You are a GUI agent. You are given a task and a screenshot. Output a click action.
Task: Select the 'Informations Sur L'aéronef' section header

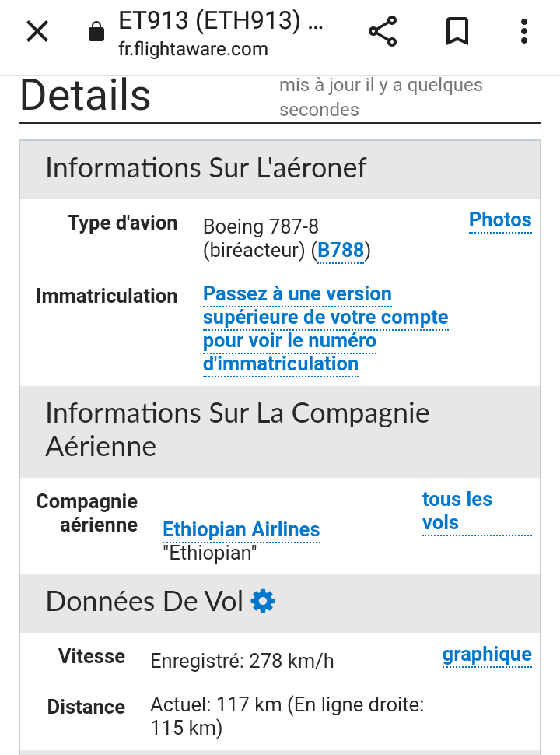[x=280, y=169]
